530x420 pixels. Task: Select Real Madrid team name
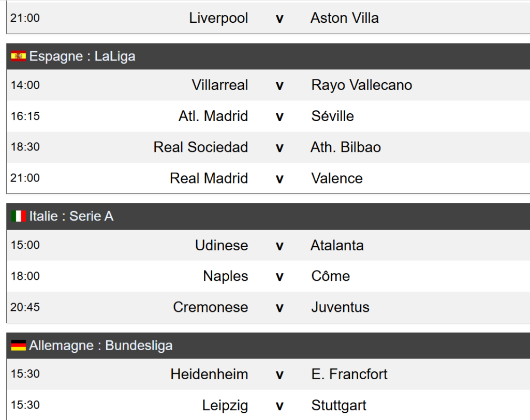point(209,178)
